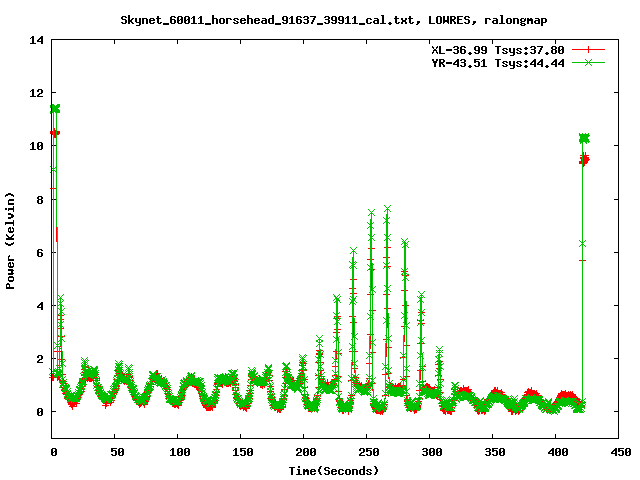
Task: Click the y-axis tick label 10
Action: point(36,146)
